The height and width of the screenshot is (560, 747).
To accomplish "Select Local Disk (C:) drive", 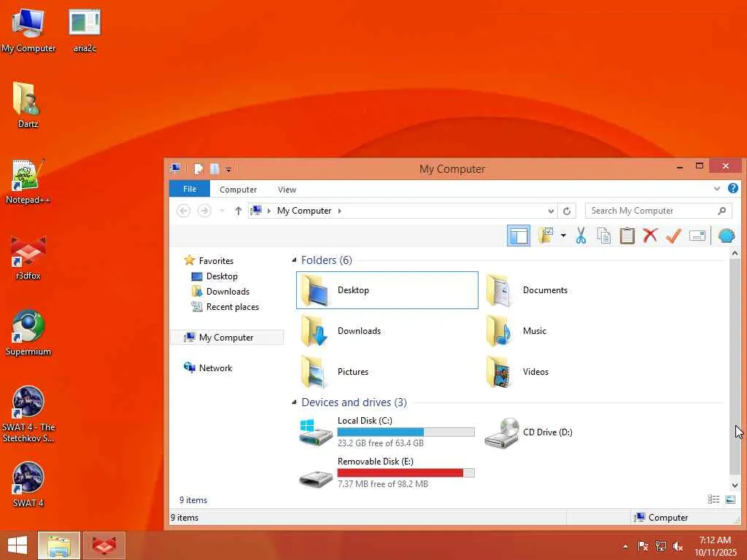I will [387, 432].
